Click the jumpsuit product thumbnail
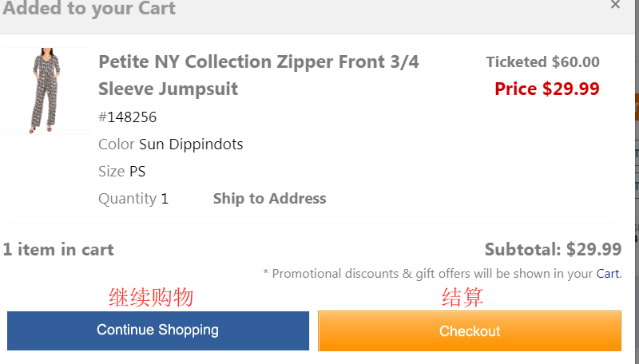Image resolution: width=639 pixels, height=364 pixels. [x=46, y=90]
